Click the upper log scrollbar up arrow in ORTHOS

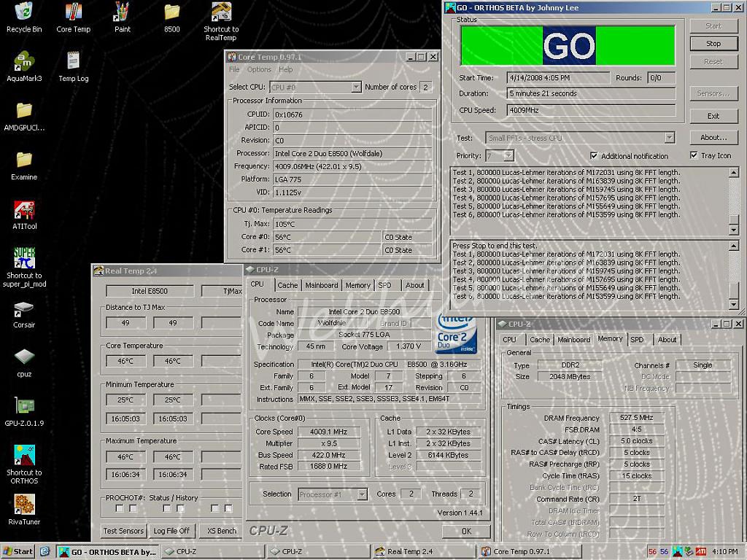coord(734,172)
